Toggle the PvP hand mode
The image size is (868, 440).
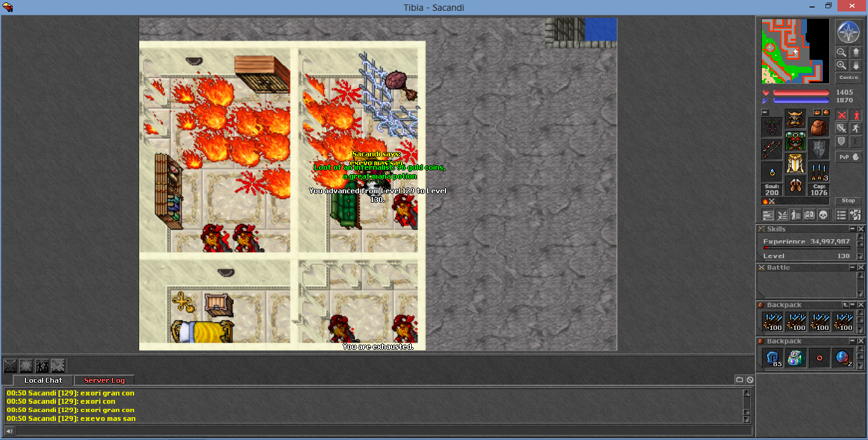point(848,156)
